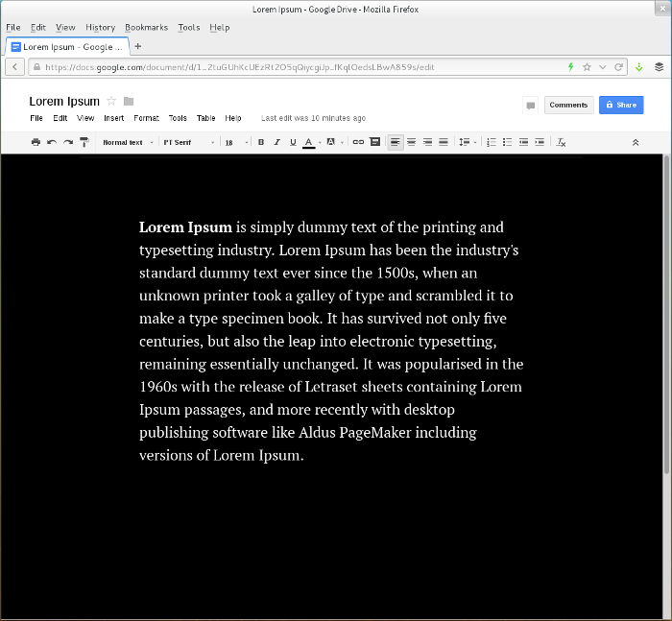Select the Lorem Ipsum browser tab

[67, 47]
